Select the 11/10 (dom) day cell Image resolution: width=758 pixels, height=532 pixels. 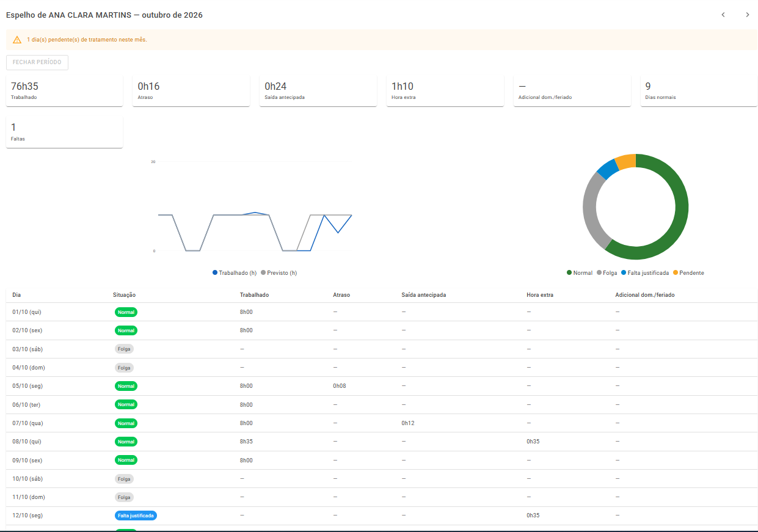coord(29,497)
